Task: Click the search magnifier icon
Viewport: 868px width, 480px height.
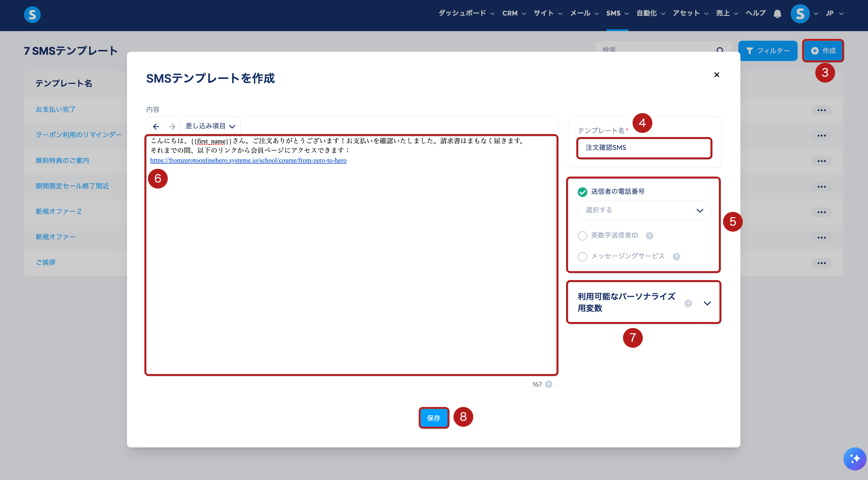Action: 720,50
